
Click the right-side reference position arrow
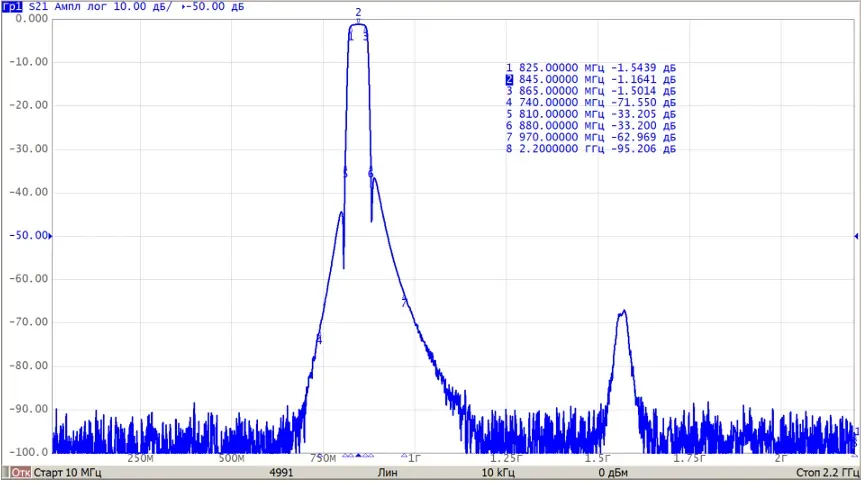click(x=856, y=236)
